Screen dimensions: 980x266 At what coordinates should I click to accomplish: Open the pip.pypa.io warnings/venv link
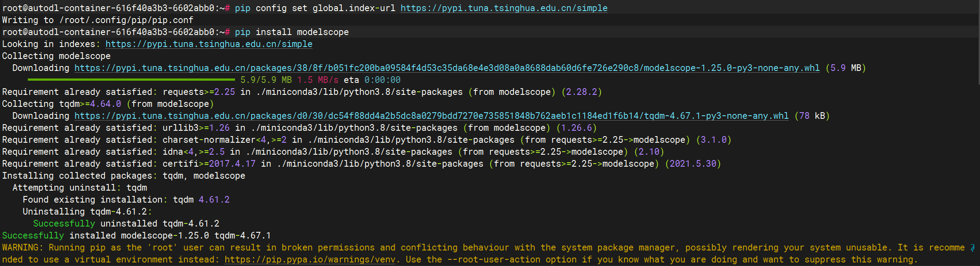coord(310,259)
